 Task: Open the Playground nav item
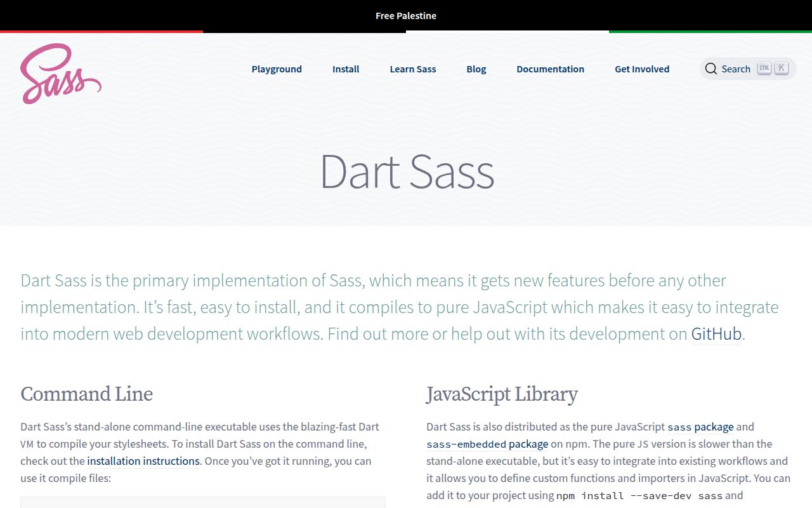click(277, 69)
